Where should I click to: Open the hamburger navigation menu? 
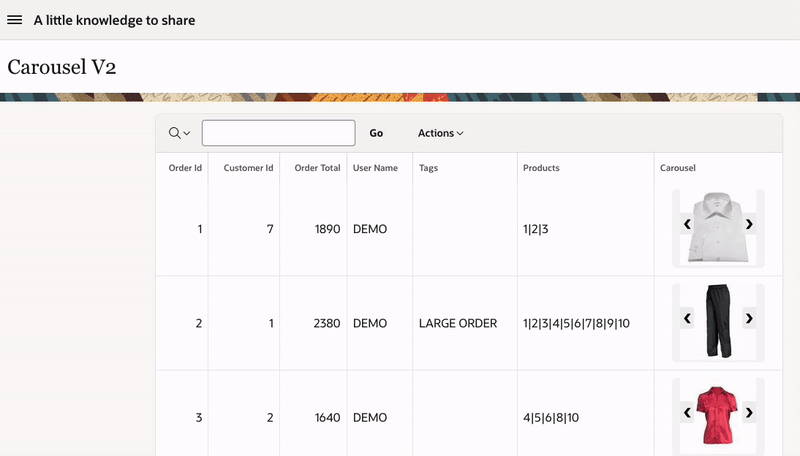(15, 20)
